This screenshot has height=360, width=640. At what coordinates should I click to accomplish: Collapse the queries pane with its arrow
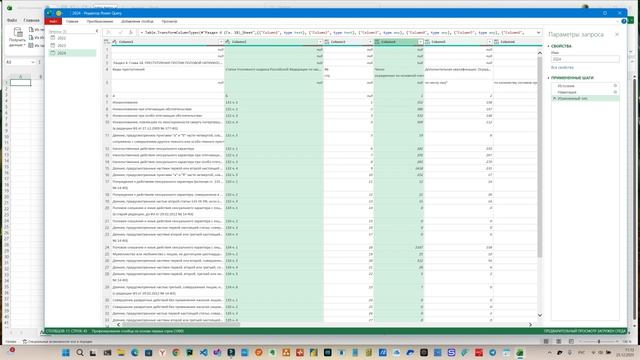(97, 31)
